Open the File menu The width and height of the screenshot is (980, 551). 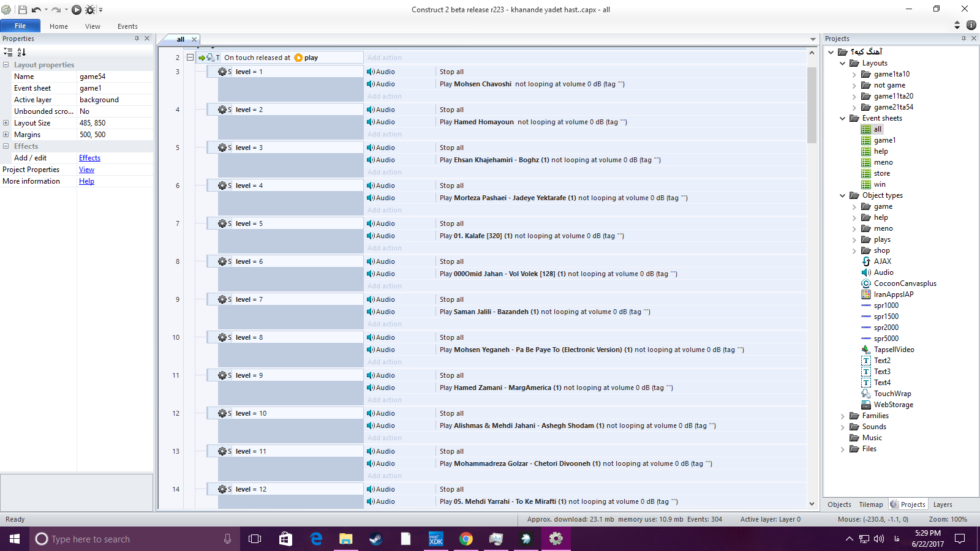[x=20, y=26]
